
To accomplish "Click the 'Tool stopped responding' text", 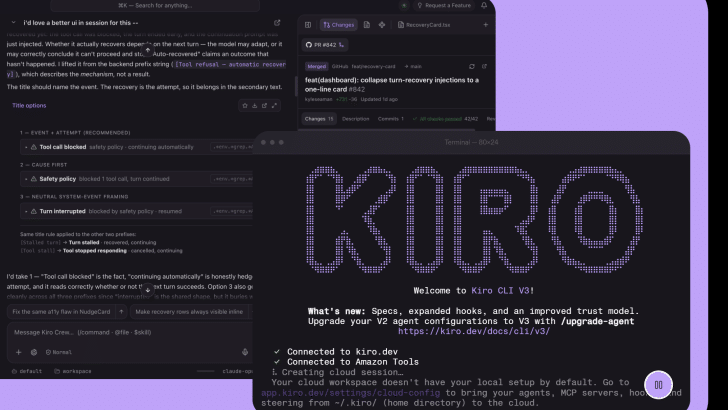I will click(x=95, y=251).
